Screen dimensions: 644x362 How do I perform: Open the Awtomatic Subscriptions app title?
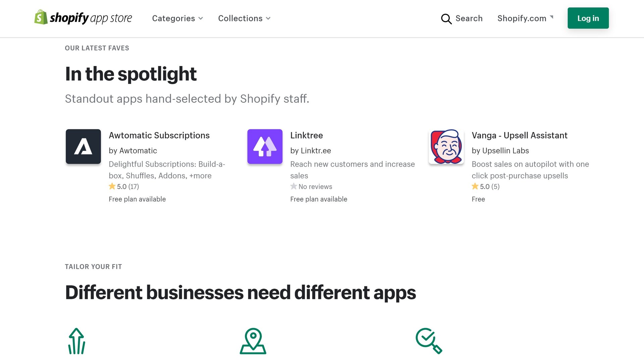(159, 135)
